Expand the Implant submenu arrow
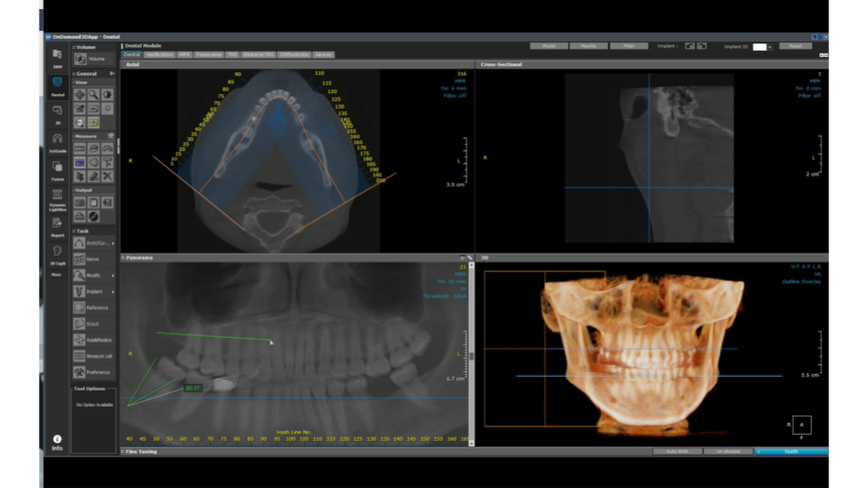The image size is (868, 488). (113, 292)
